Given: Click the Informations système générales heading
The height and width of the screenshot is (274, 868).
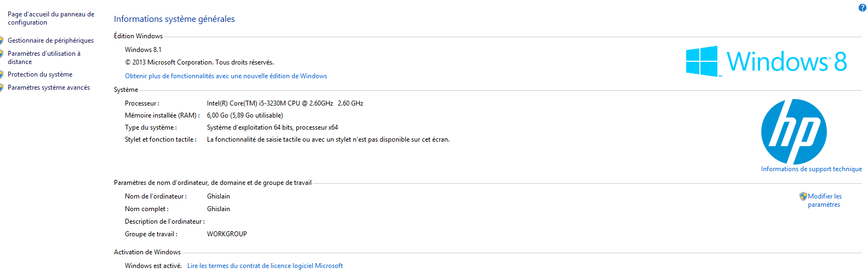Looking at the screenshot, I should (x=174, y=19).
